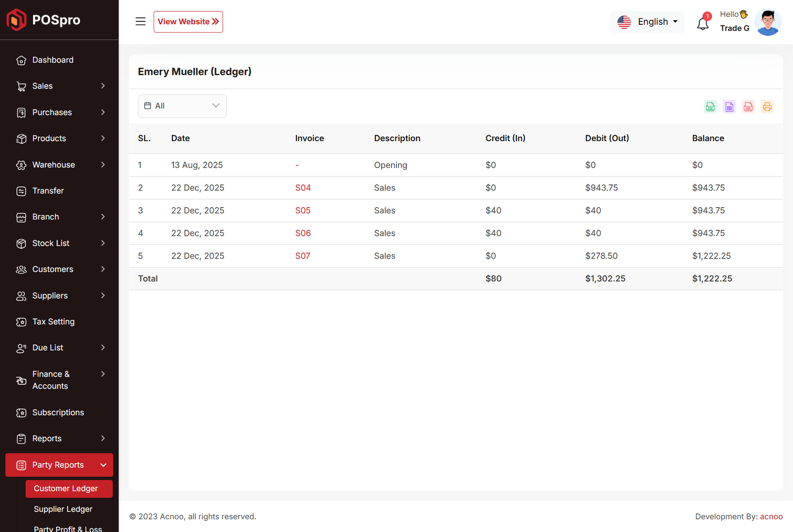This screenshot has height=532, width=793.
Task: Click the acnoo developer link
Action: tap(771, 517)
